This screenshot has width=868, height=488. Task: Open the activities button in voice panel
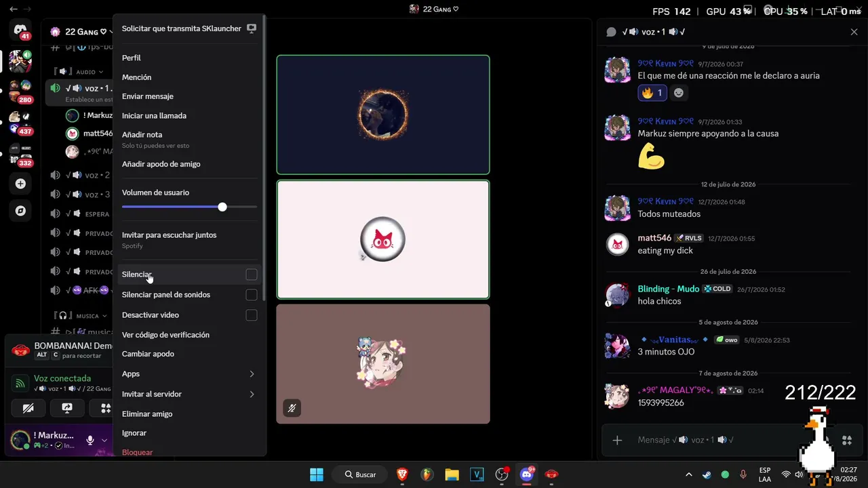104,408
